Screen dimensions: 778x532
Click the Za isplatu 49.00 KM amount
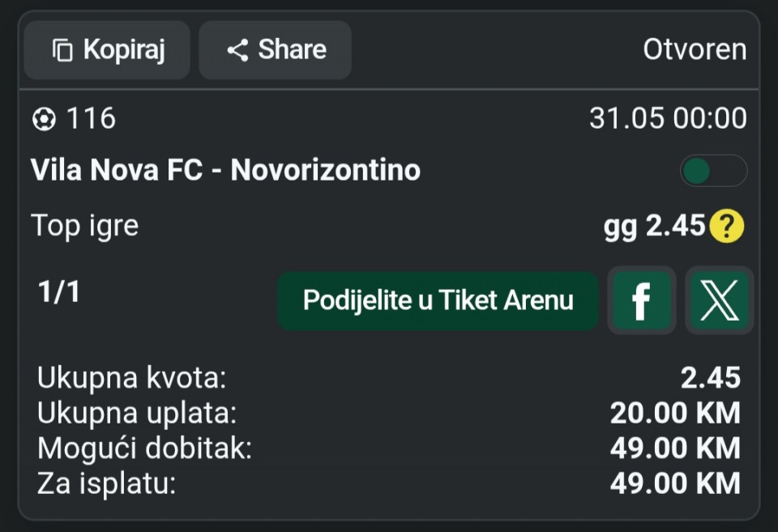coord(675,483)
